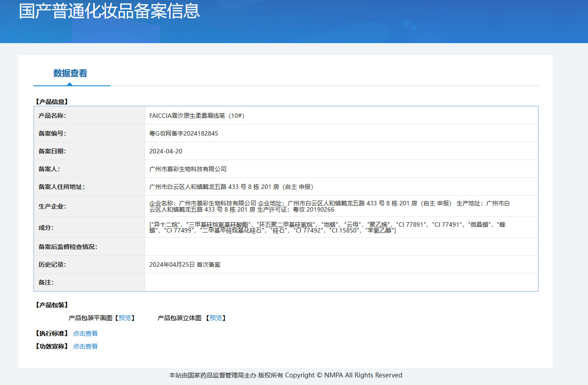
Task: Click the 【产品信息】 section heading
Action: [51, 102]
